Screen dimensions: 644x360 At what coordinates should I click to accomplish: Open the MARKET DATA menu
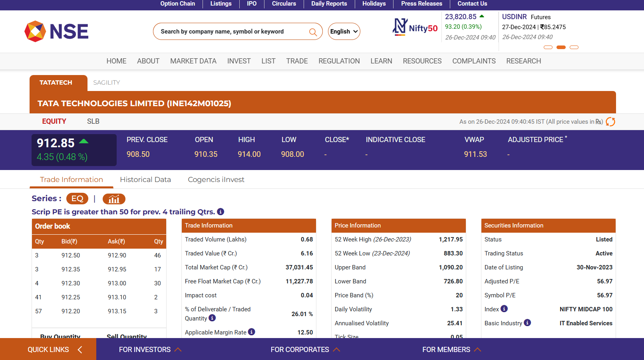coord(193,61)
